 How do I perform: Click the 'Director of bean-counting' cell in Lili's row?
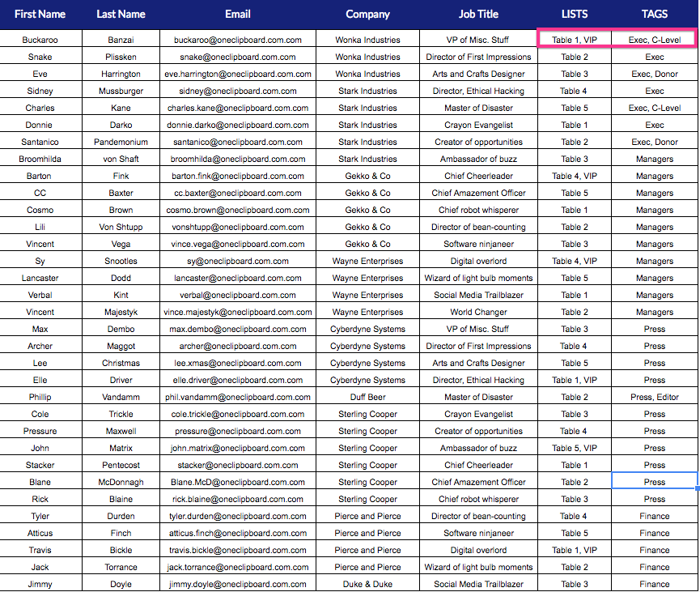478,227
